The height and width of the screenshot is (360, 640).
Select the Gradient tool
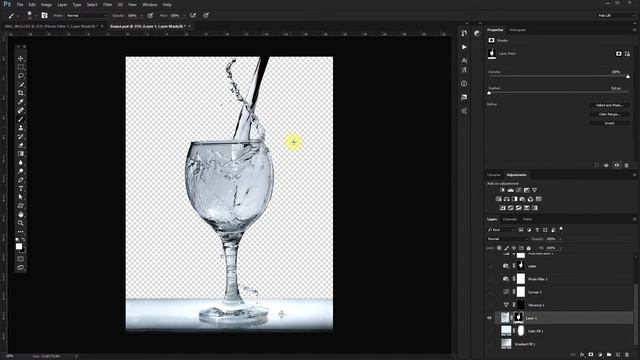[20, 153]
